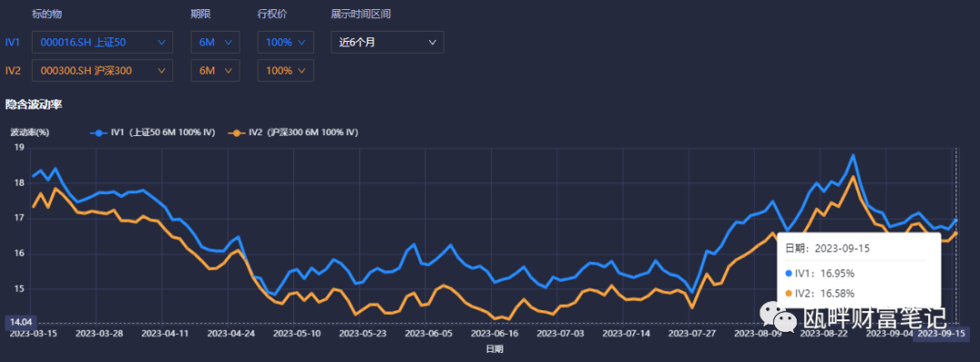The width and height of the screenshot is (980, 362).
Task: Click the 2023-08-22 x-axis date label
Action: [x=824, y=333]
